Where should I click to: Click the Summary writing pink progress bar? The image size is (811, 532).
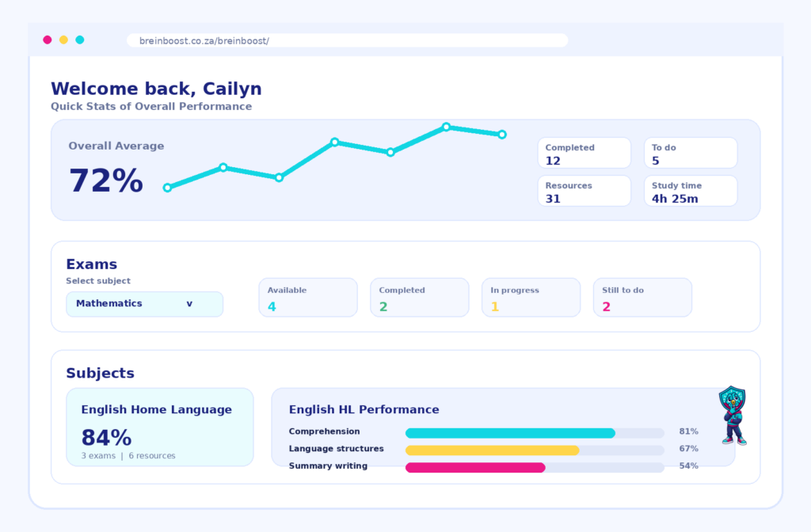pyautogui.click(x=535, y=467)
